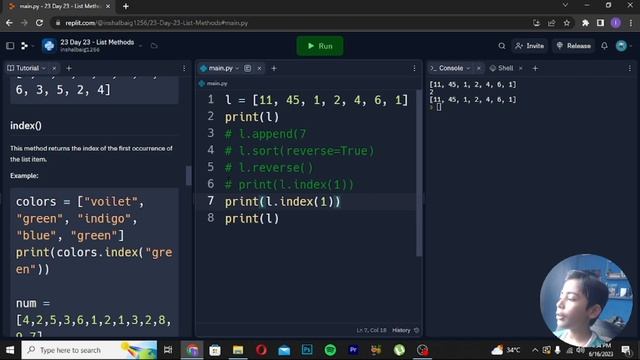Go back in the browser
The height and width of the screenshot is (360, 640).
coord(9,23)
